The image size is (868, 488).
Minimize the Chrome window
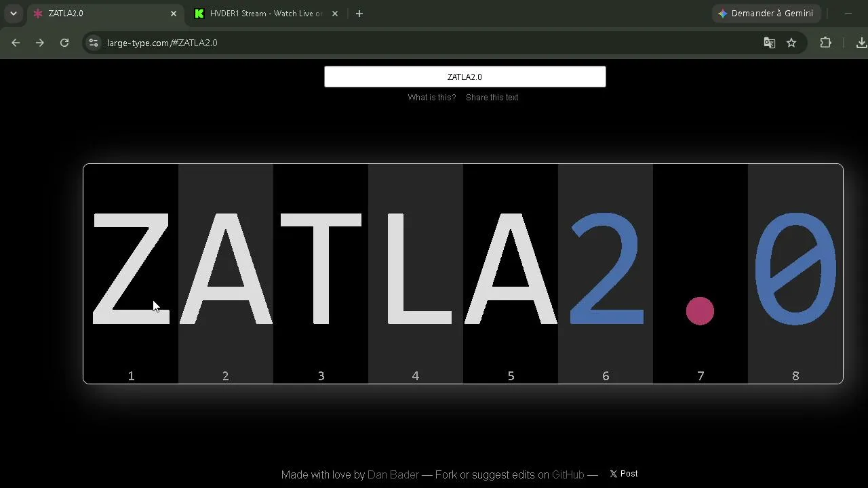848,14
